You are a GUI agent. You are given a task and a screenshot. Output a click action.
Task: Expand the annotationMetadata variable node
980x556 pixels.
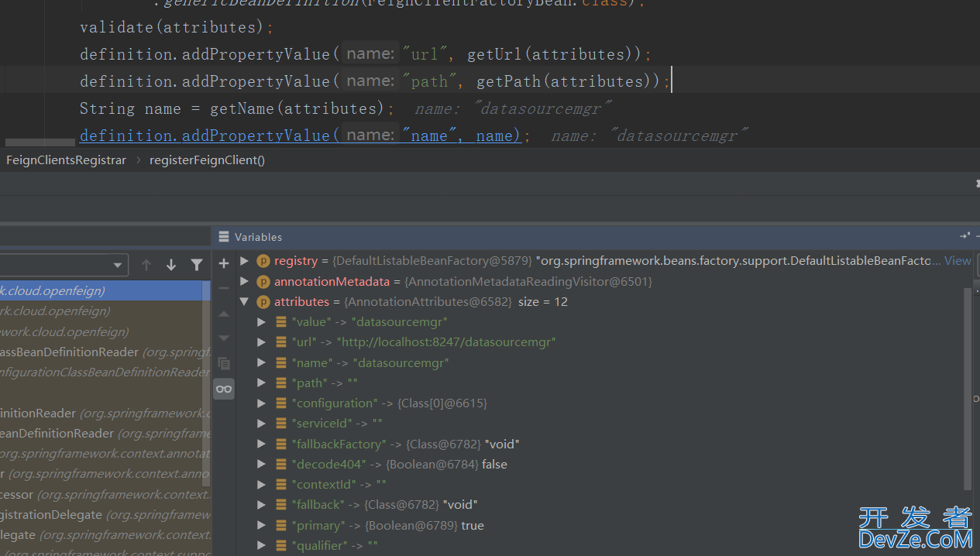pos(245,282)
